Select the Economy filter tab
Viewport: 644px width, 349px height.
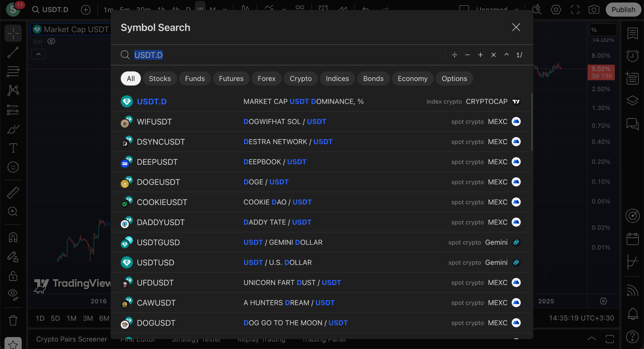(x=413, y=79)
